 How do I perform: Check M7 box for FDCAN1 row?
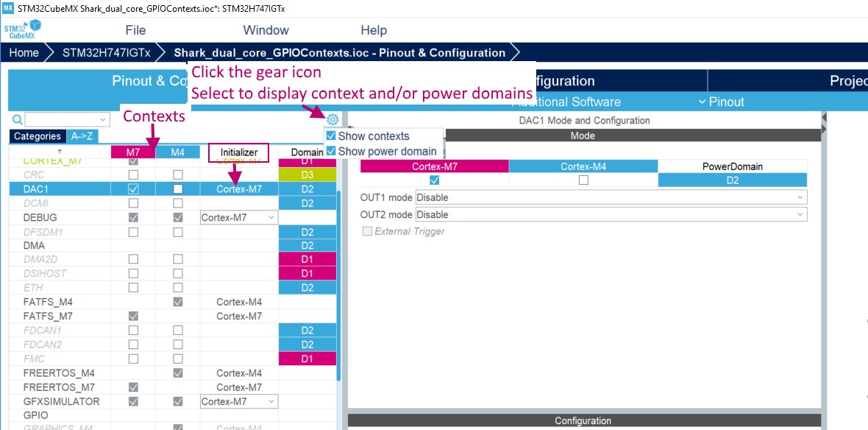tap(133, 331)
